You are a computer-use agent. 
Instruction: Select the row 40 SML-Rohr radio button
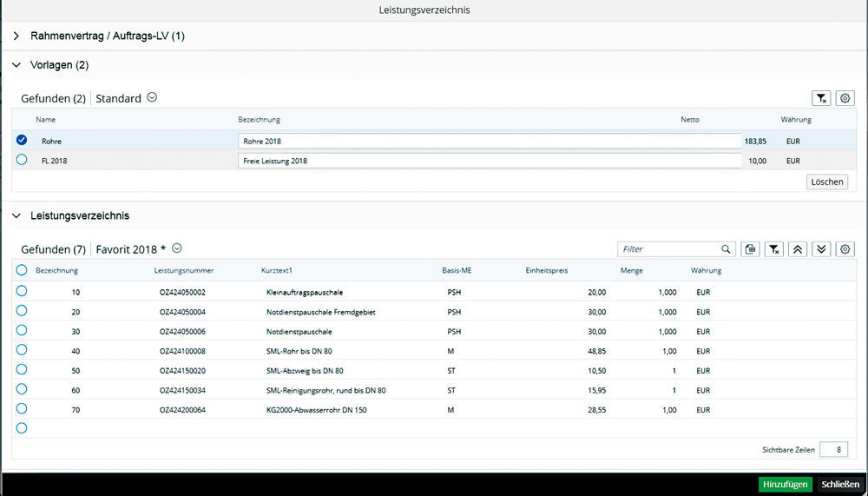pyautogui.click(x=22, y=350)
